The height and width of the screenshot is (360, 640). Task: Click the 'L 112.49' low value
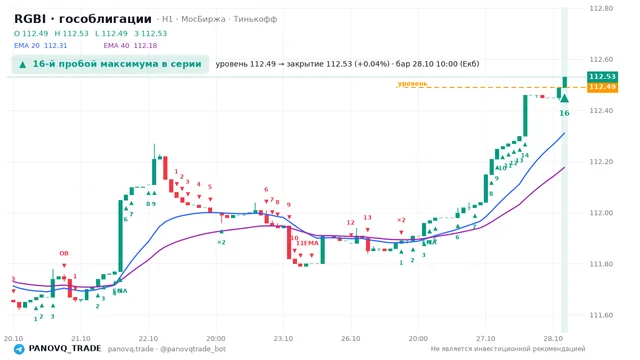(111, 33)
